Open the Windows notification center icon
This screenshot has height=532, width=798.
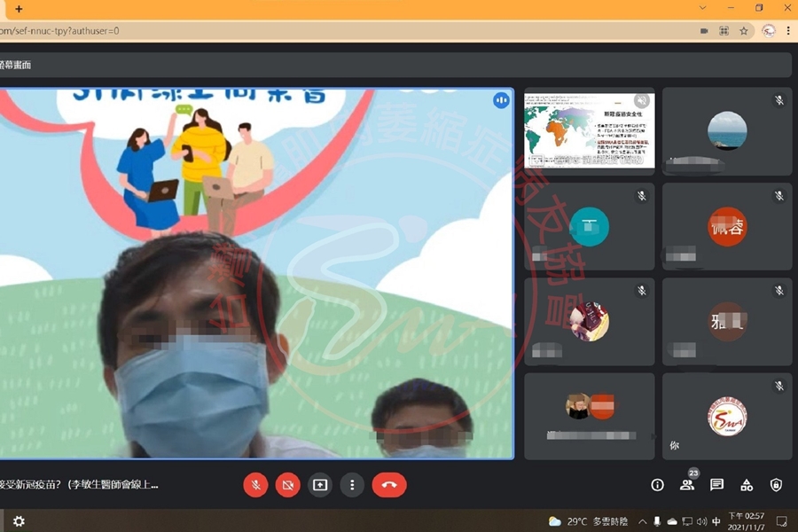tap(781, 521)
